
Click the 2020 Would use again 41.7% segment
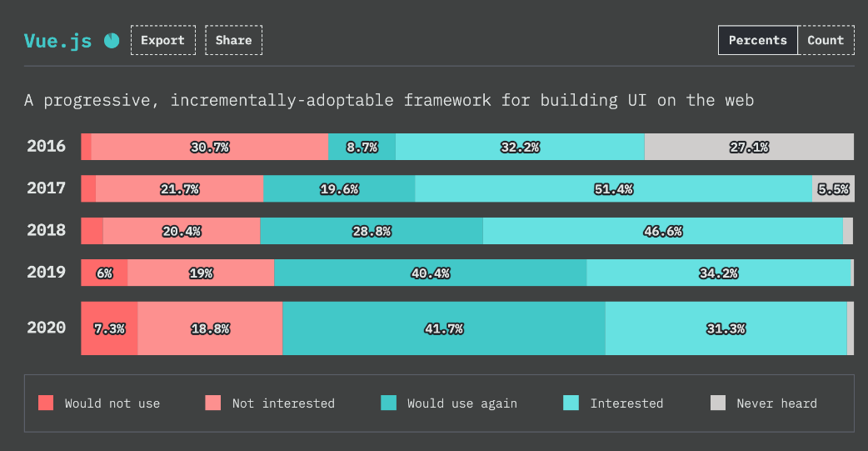point(443,328)
